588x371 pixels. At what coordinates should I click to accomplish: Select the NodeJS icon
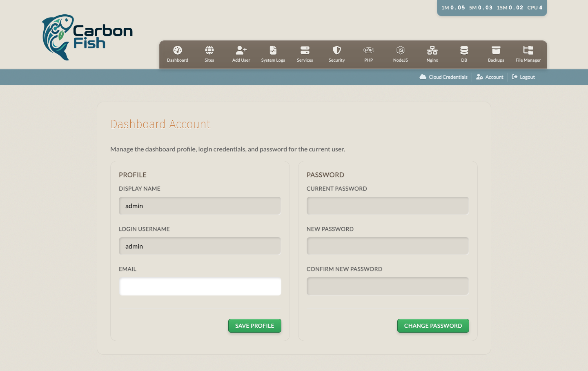400,53
